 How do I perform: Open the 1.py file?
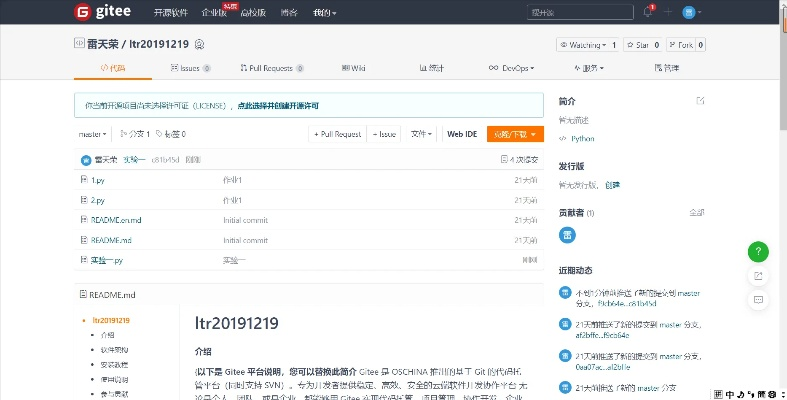[98, 180]
